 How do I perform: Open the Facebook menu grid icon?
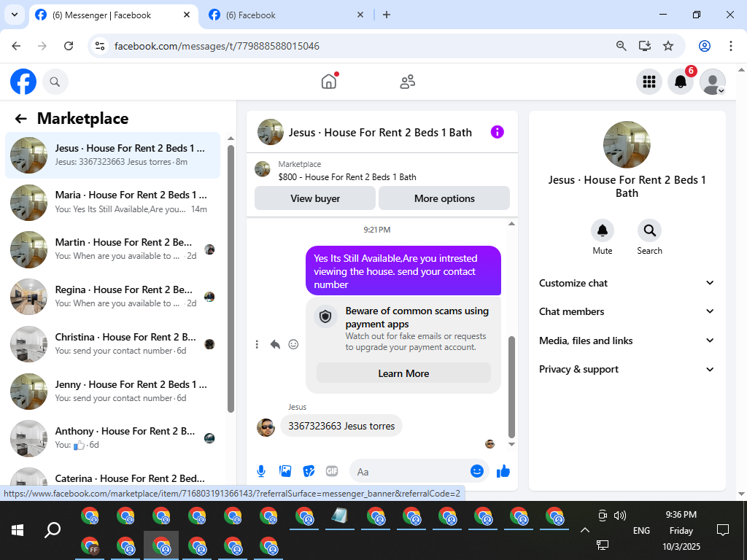tap(649, 82)
